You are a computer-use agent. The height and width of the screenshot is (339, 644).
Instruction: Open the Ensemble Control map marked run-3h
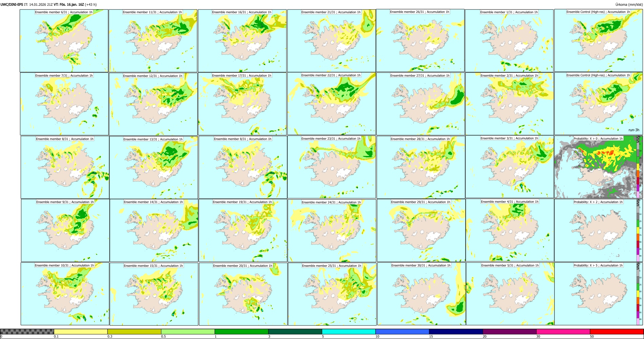(x=599, y=104)
